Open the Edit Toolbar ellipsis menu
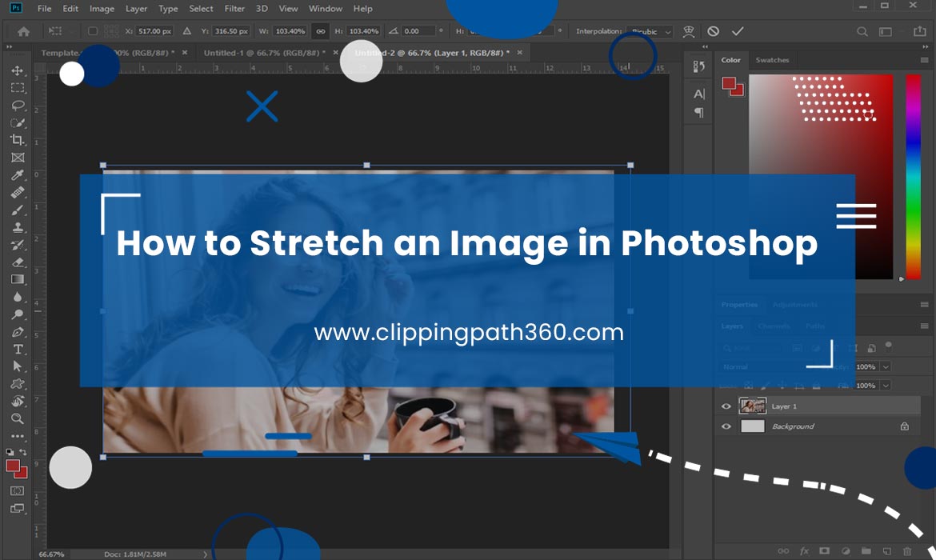Image resolution: width=936 pixels, height=560 pixels. [18, 436]
